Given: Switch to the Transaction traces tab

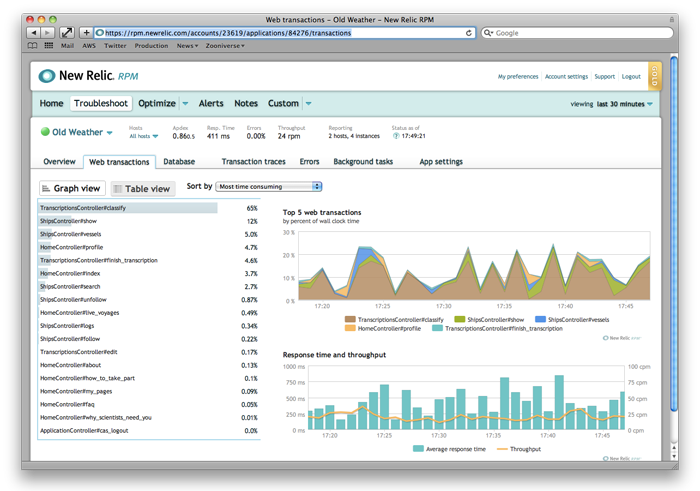Looking at the screenshot, I should tap(254, 162).
